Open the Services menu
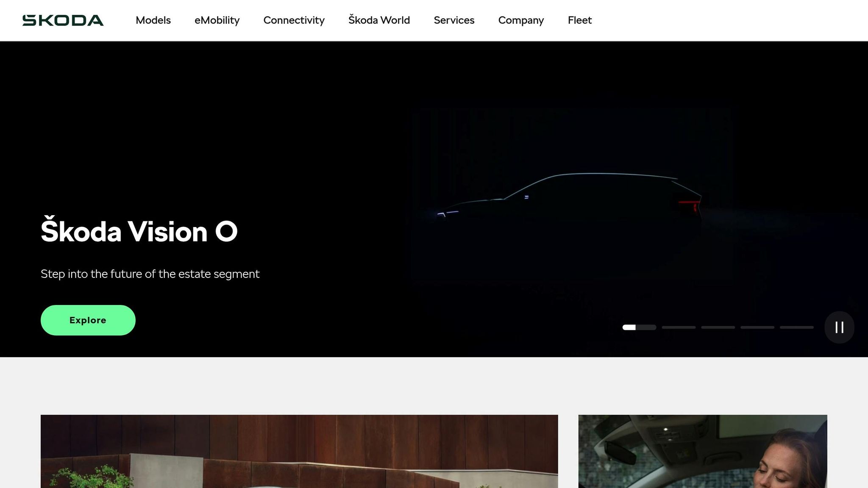The height and width of the screenshot is (488, 868). [x=454, y=20]
